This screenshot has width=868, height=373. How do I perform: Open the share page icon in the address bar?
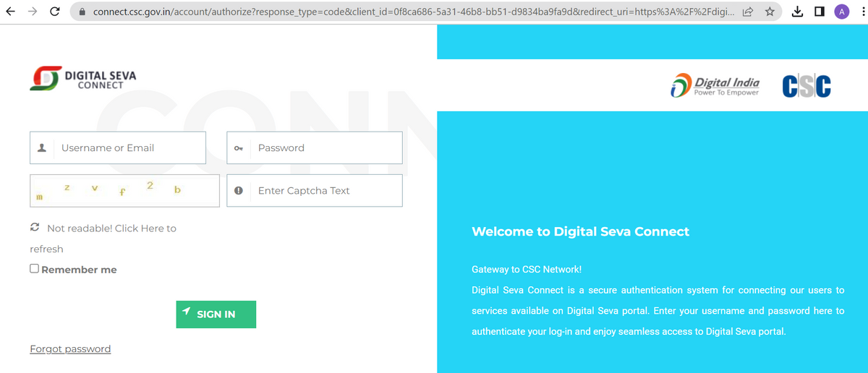[x=747, y=12]
